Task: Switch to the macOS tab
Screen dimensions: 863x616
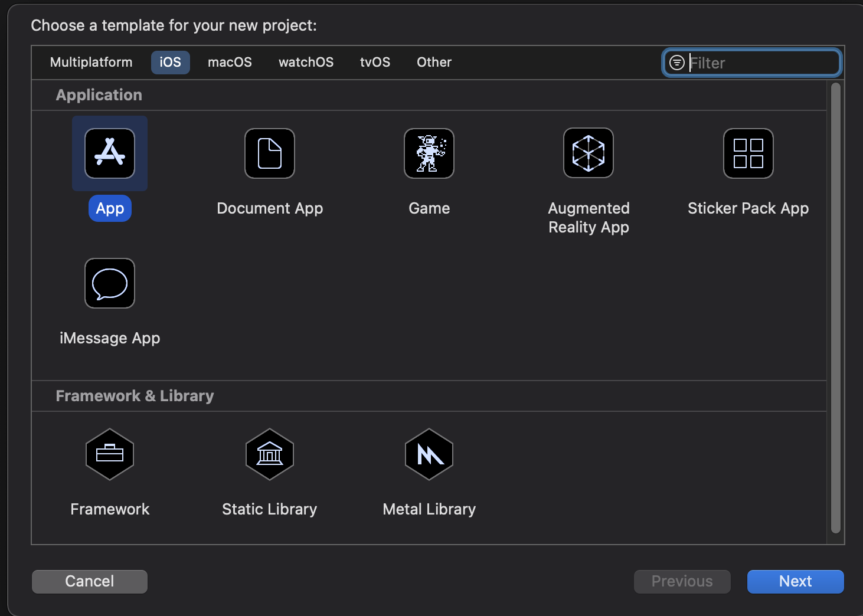Action: click(x=230, y=63)
